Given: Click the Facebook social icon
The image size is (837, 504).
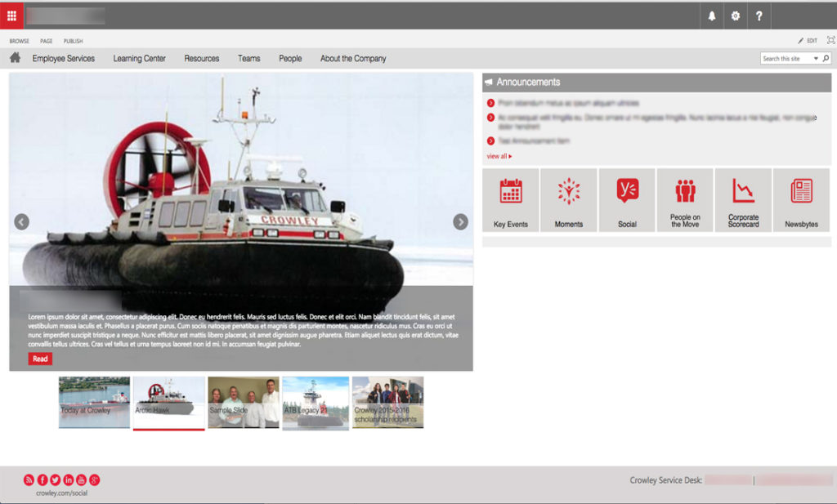Looking at the screenshot, I should tap(43, 480).
